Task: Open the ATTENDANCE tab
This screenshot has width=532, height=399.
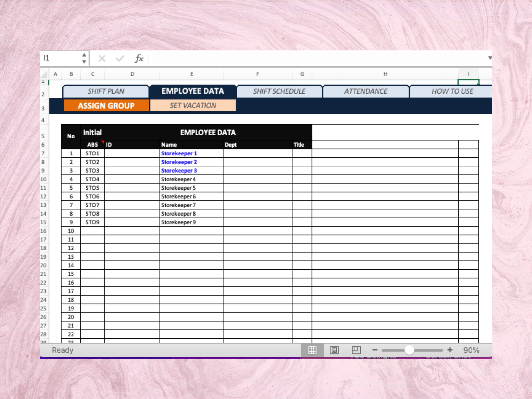Action: [366, 91]
